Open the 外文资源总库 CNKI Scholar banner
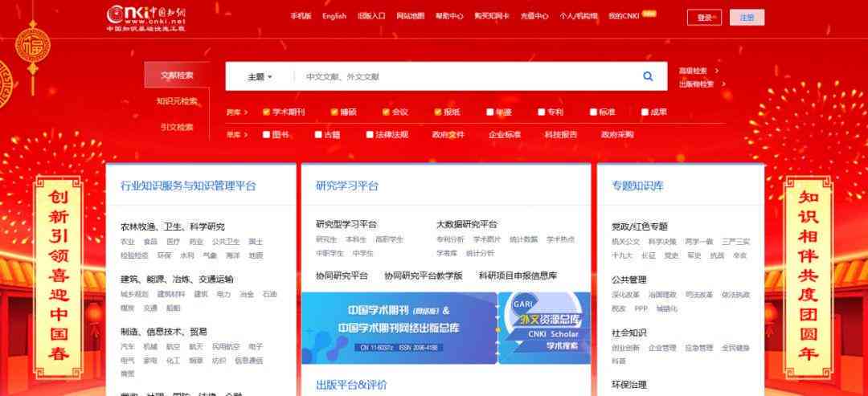The height and width of the screenshot is (396, 868). pos(545,328)
